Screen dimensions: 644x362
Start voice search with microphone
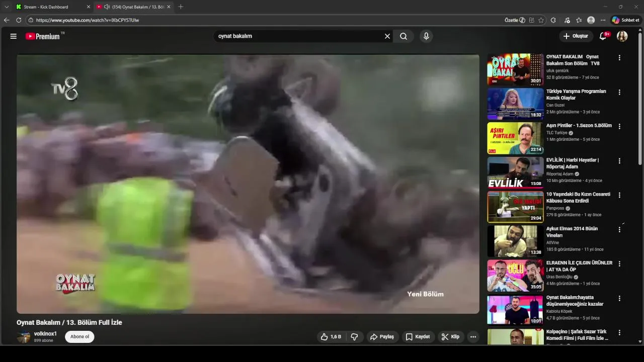[426, 36]
